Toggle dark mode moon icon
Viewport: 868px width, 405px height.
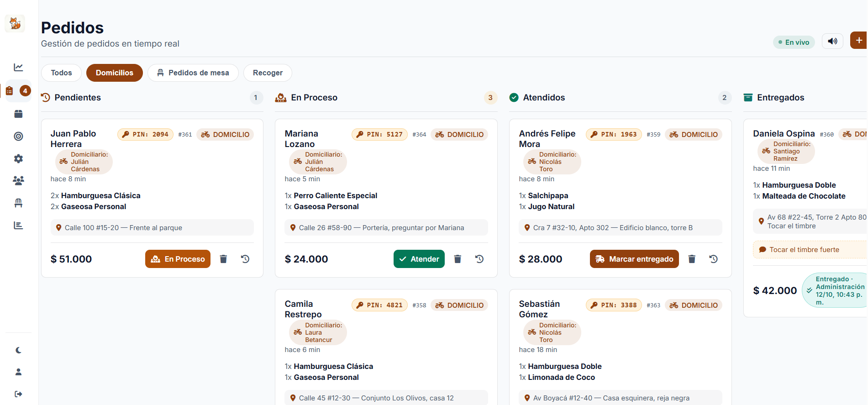(18, 350)
